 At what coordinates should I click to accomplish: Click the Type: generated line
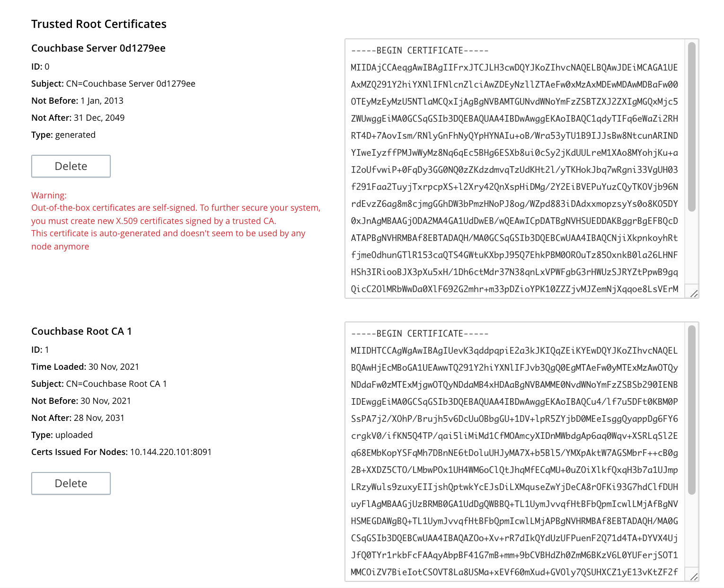pyautogui.click(x=63, y=135)
